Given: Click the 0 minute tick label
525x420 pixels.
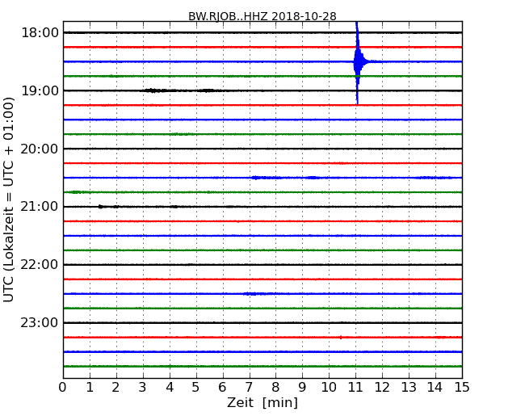Looking at the screenshot, I should click(63, 388).
